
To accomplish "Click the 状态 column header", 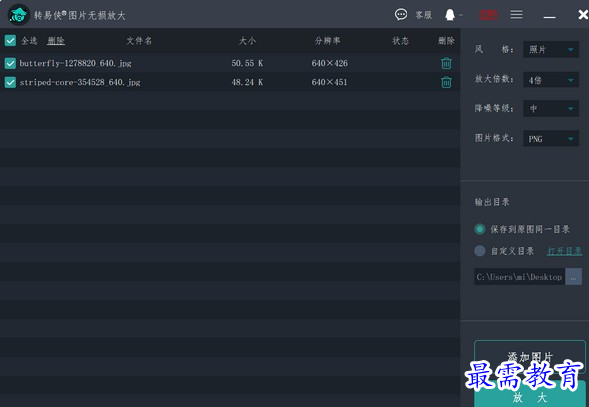I will point(400,41).
